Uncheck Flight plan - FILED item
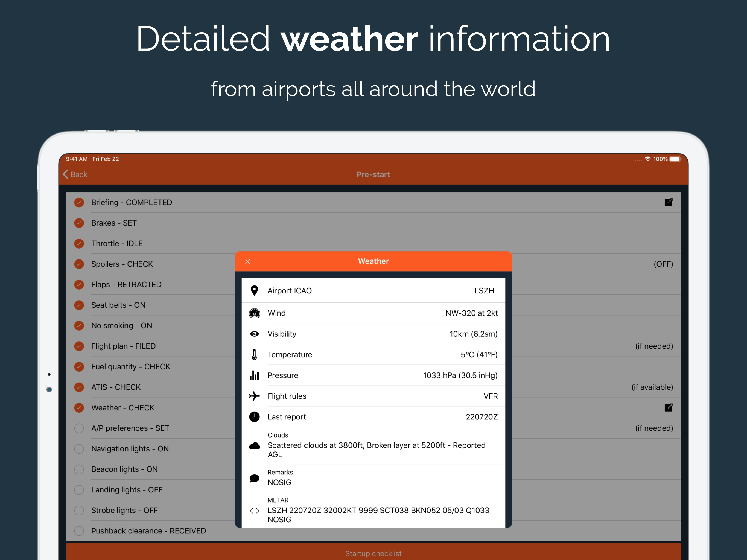The height and width of the screenshot is (560, 747). tap(79, 346)
